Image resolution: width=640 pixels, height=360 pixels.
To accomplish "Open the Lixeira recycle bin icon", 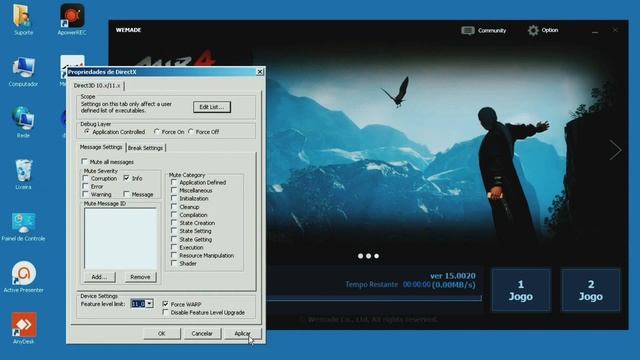I will click(x=23, y=174).
